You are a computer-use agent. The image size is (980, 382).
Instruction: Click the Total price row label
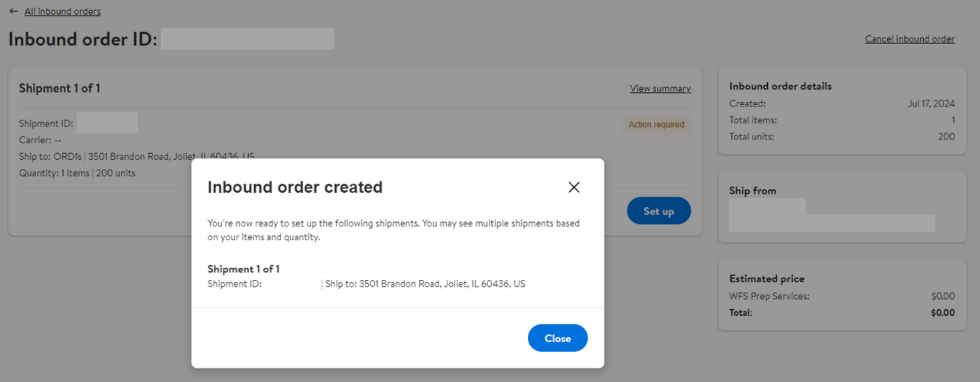[x=740, y=313]
